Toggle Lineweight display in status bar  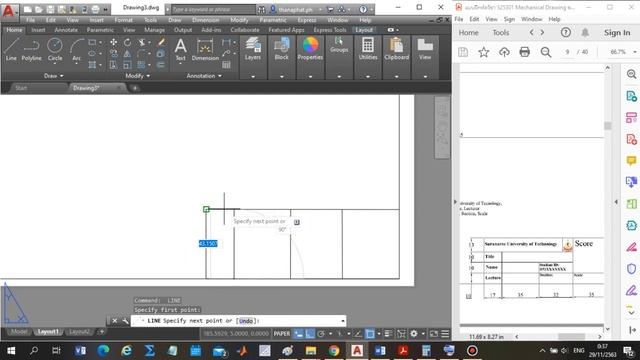[x=389, y=334]
